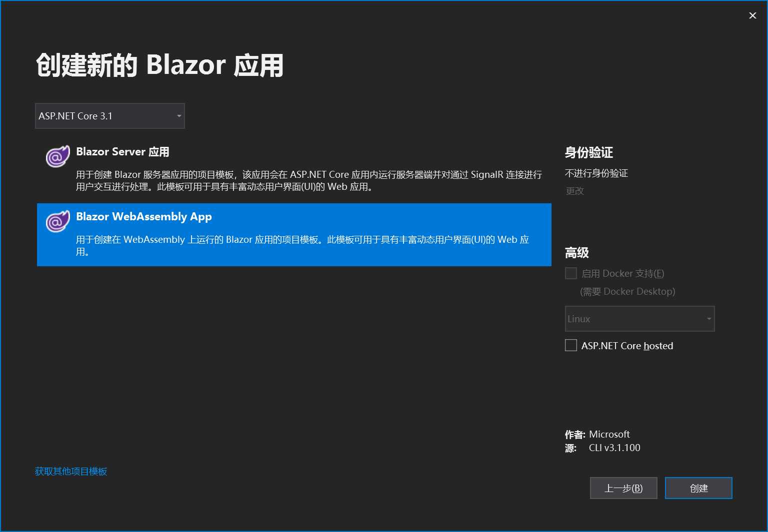Click the Blazor WebAssembly App template icon
768x532 pixels.
coord(57,221)
